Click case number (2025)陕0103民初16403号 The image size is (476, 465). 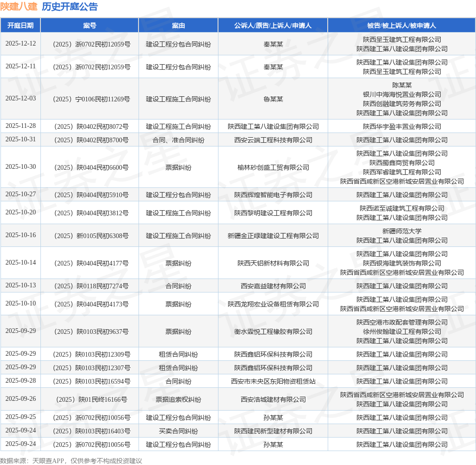pyautogui.click(x=92, y=431)
